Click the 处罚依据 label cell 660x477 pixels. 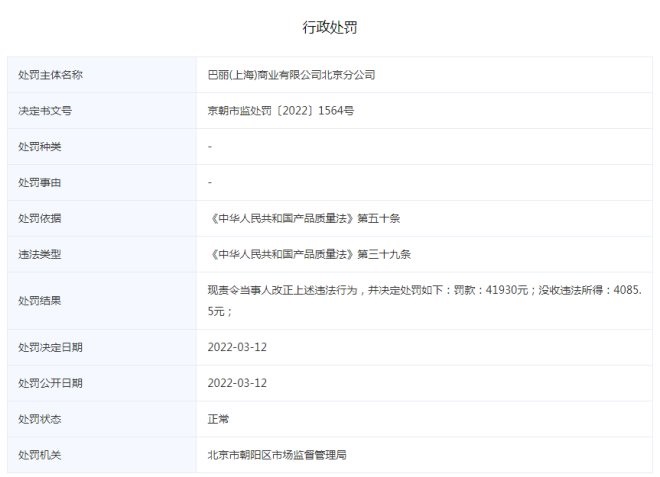click(x=40, y=218)
